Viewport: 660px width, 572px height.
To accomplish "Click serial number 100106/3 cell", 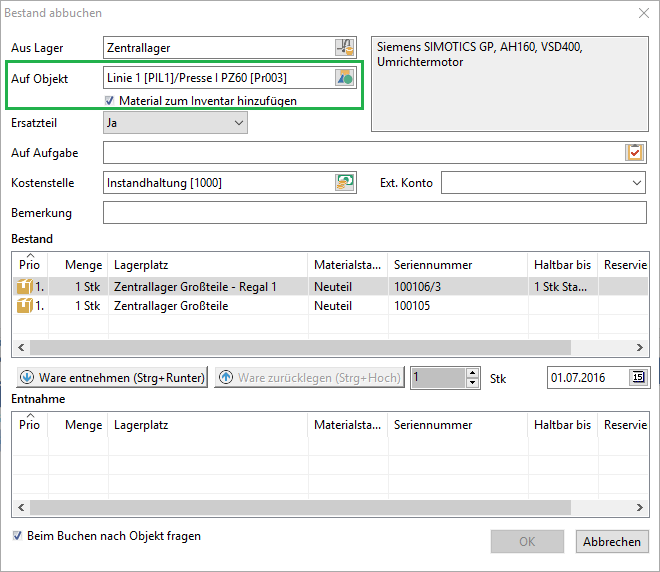I will click(458, 287).
